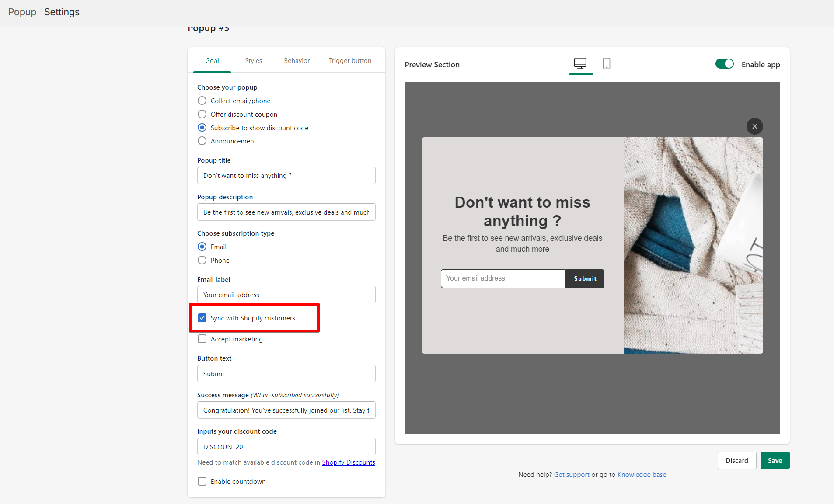Focus the Email label input field
Image resolution: width=834 pixels, height=504 pixels.
286,295
